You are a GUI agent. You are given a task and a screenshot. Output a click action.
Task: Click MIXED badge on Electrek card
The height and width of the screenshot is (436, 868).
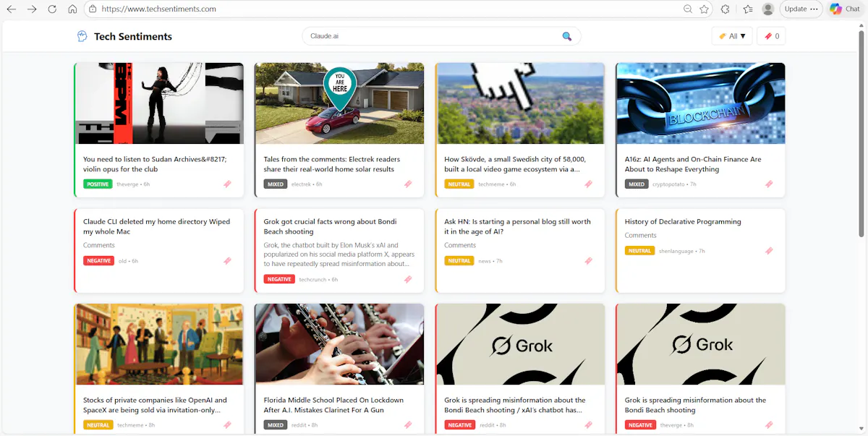click(x=275, y=184)
